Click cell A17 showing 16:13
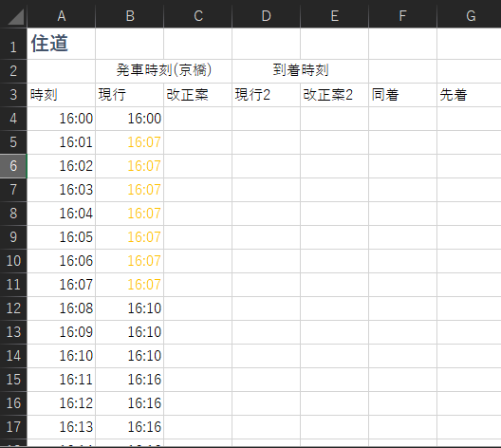The image size is (501, 448). coord(62,427)
